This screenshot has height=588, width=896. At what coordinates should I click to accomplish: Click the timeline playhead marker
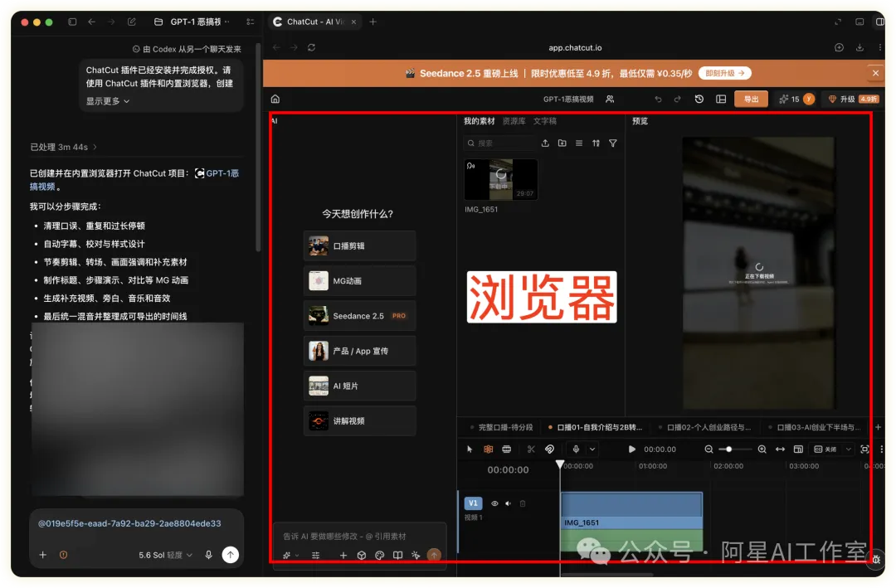[560, 464]
